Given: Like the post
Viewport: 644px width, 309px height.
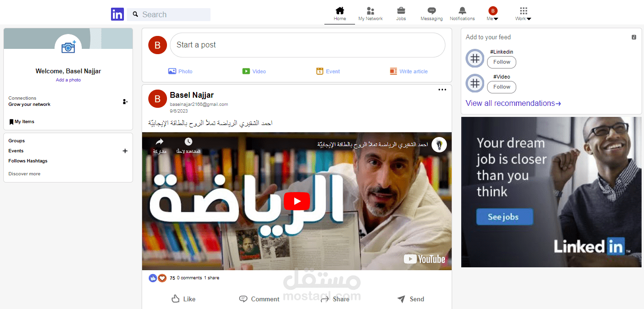Looking at the screenshot, I should pyautogui.click(x=184, y=299).
